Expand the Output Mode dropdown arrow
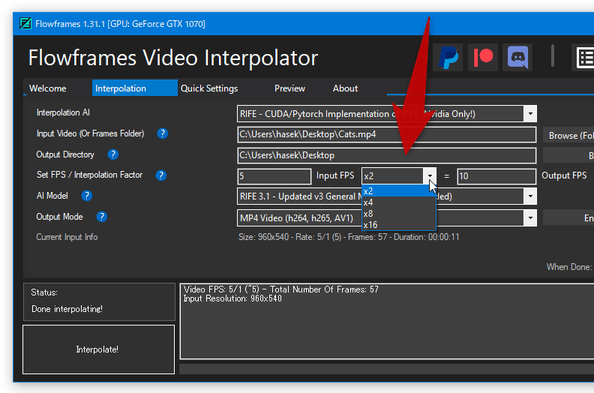Screen dimensions: 594x393 pos(530,218)
